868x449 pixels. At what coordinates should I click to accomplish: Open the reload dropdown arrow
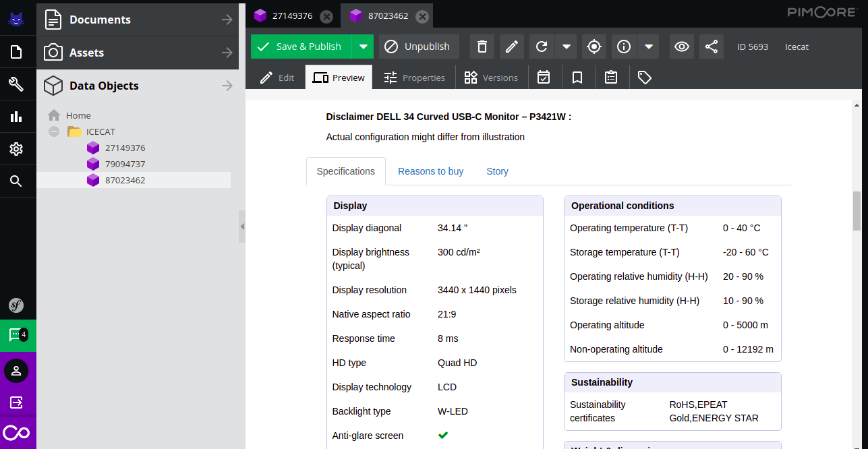click(x=567, y=47)
